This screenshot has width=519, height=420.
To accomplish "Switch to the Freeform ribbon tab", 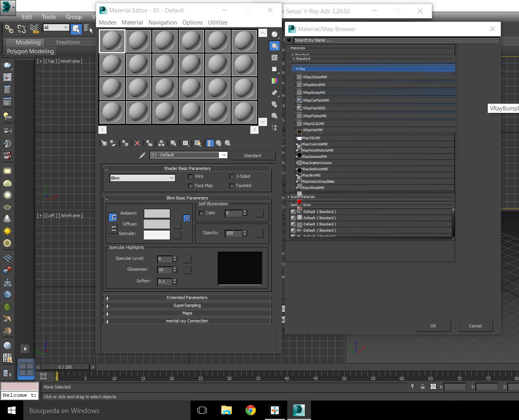I will pyautogui.click(x=68, y=42).
